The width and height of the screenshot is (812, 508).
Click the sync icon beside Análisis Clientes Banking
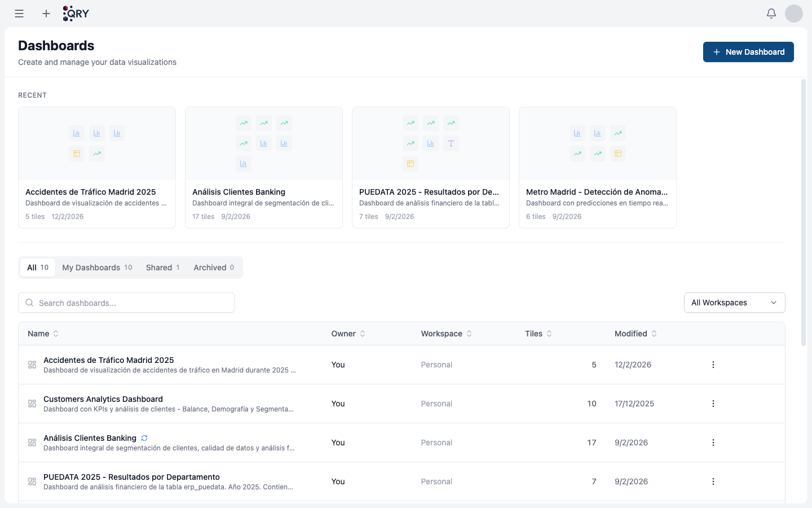click(x=144, y=438)
